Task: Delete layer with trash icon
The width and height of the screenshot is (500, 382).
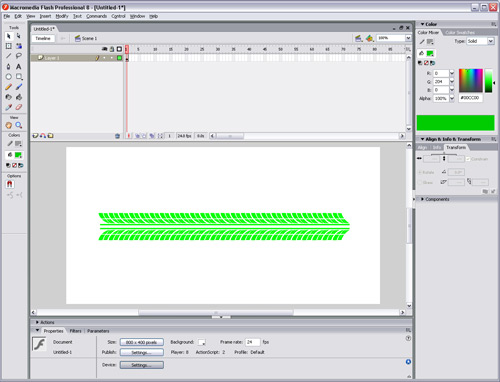Action: tap(117, 136)
